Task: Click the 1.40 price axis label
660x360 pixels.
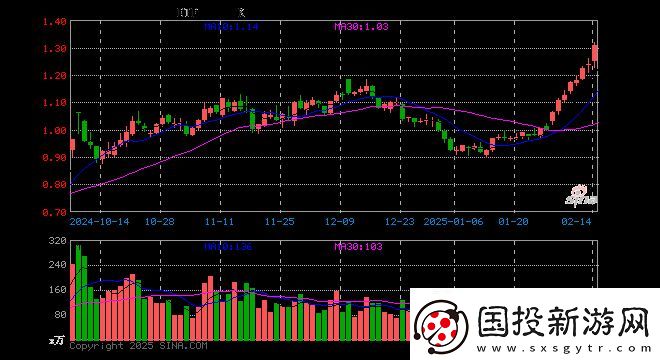Action: click(54, 21)
